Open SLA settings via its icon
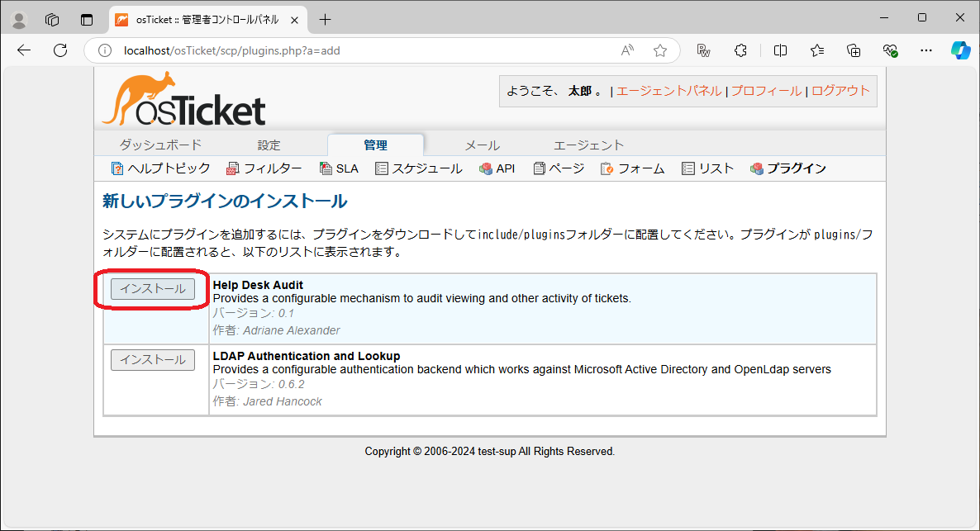980x531 pixels. pyautogui.click(x=324, y=168)
